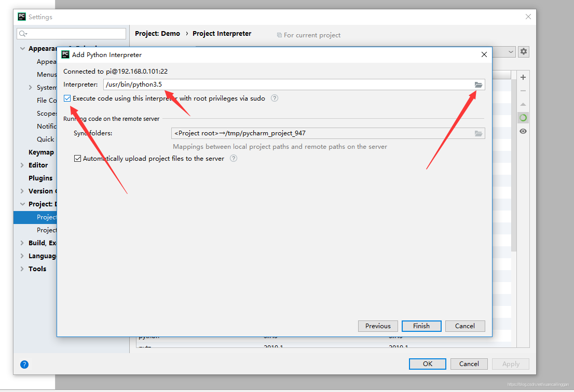Open the project interpreter dropdown arrow
The image size is (574, 392).
tap(511, 51)
